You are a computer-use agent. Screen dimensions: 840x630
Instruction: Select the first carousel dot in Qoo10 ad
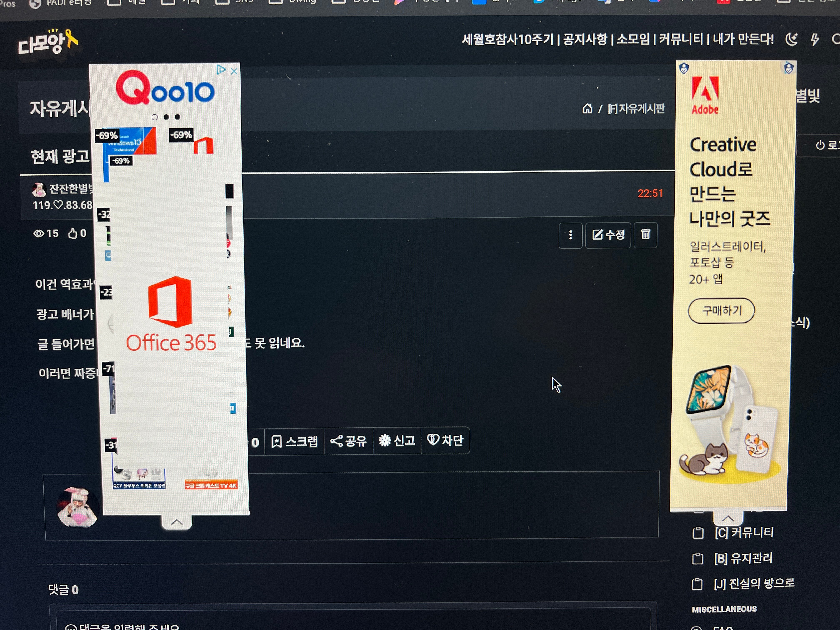[155, 117]
